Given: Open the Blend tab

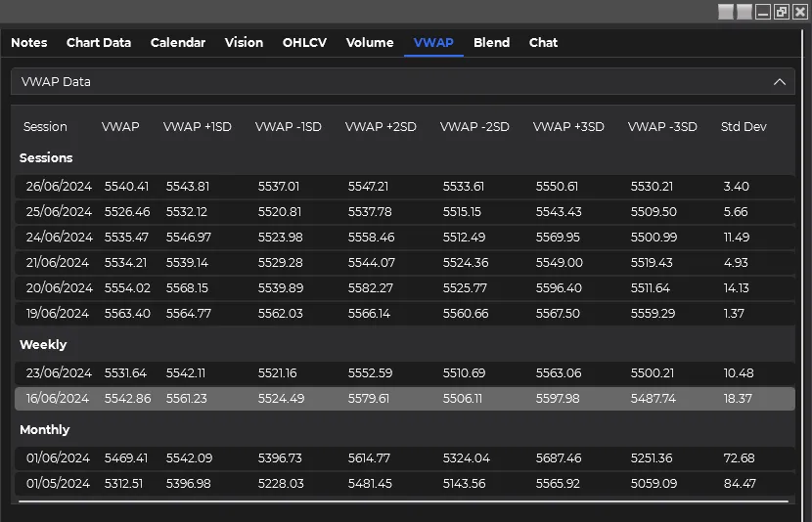Looking at the screenshot, I should (491, 42).
